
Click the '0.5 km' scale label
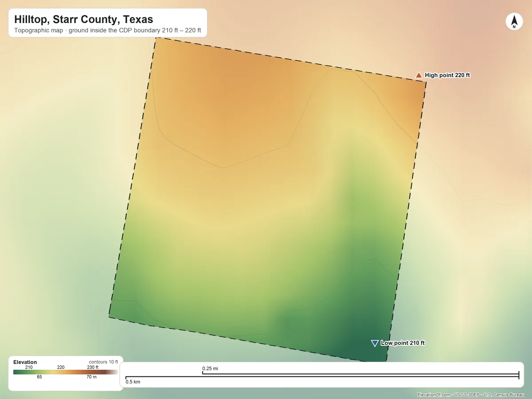(133, 382)
